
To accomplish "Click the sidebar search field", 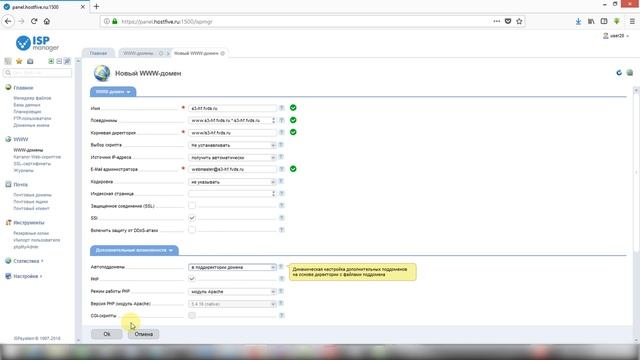I will 38,73.
